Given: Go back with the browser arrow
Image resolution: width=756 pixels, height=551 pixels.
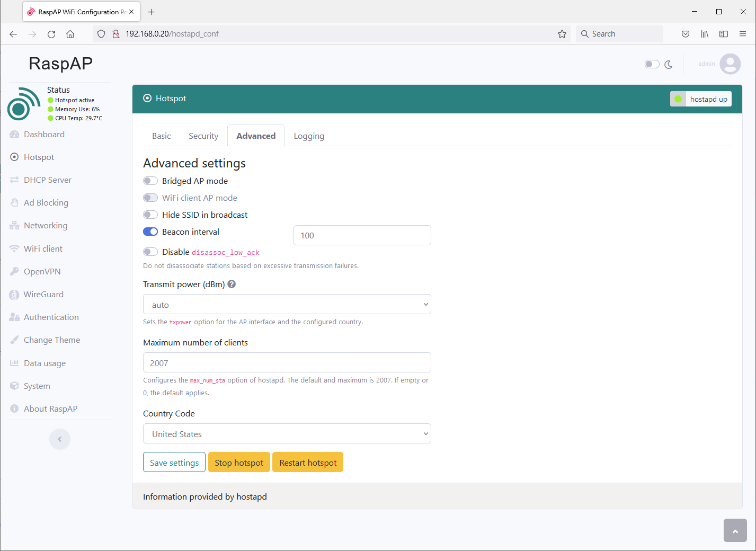Looking at the screenshot, I should (13, 34).
